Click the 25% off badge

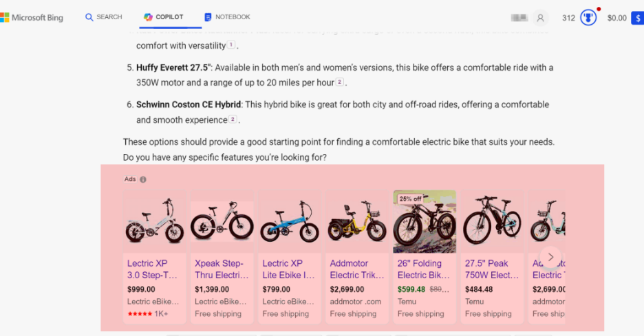click(x=410, y=199)
